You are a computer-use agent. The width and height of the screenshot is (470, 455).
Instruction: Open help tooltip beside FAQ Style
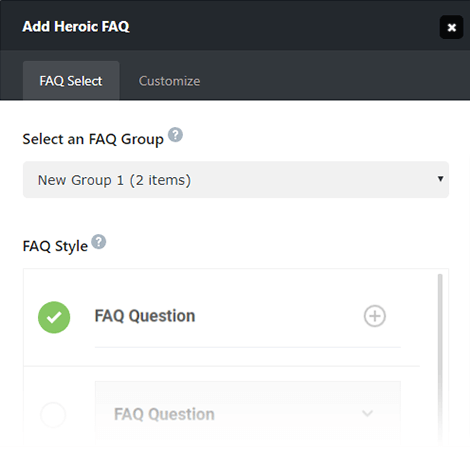(99, 242)
